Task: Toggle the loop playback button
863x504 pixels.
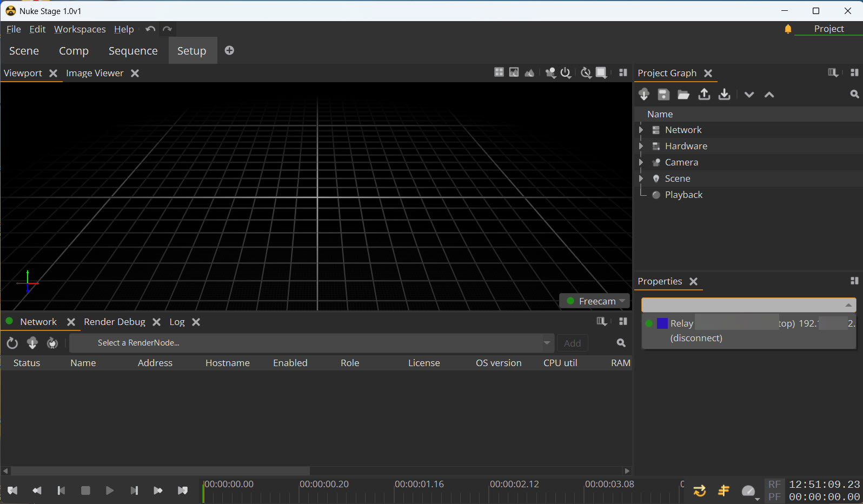Action: (x=699, y=490)
